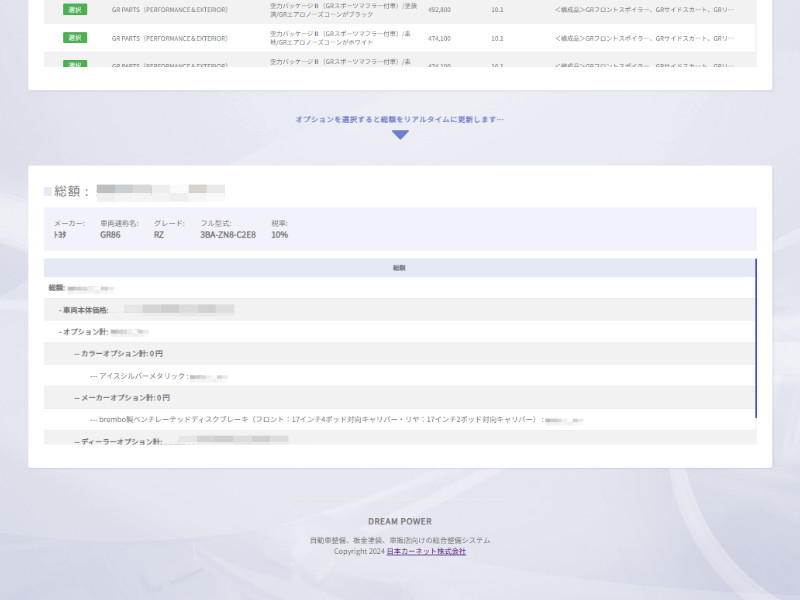Screen dimensions: 800x600
Task: Click the option realtime update notice text
Action: (399, 119)
